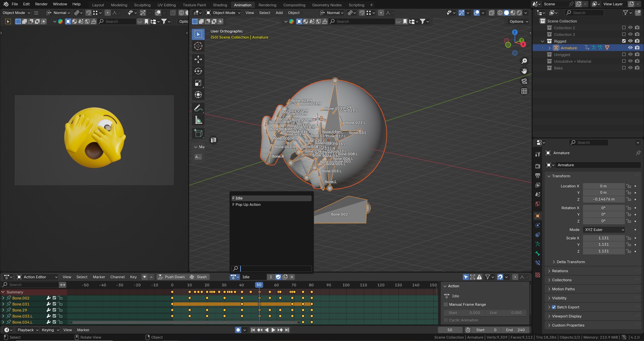Unlink the Idle action
The height and width of the screenshot is (341, 644).
[x=292, y=277]
